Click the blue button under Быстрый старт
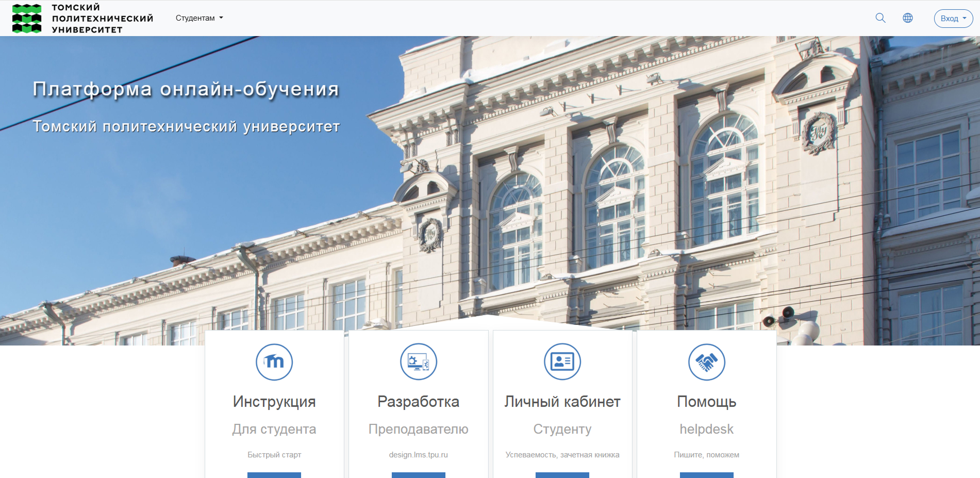The height and width of the screenshot is (478, 980). tap(274, 475)
